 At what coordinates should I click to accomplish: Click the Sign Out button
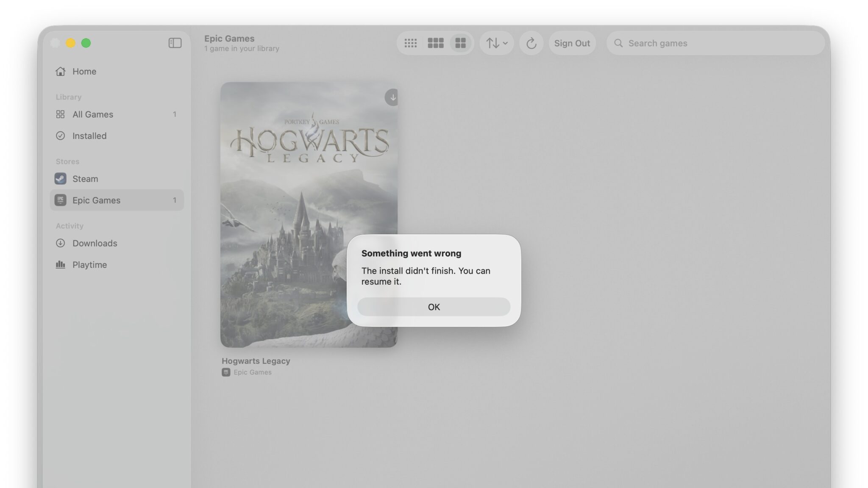[572, 43]
